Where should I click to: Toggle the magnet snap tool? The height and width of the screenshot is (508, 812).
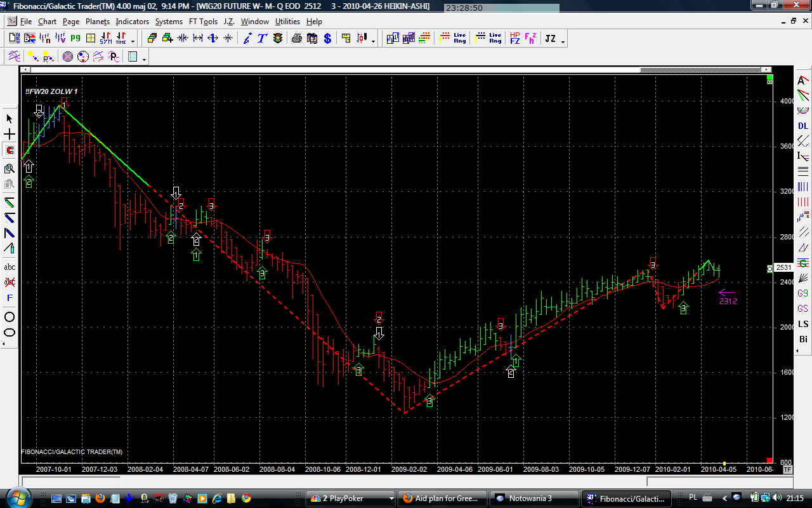point(10,150)
